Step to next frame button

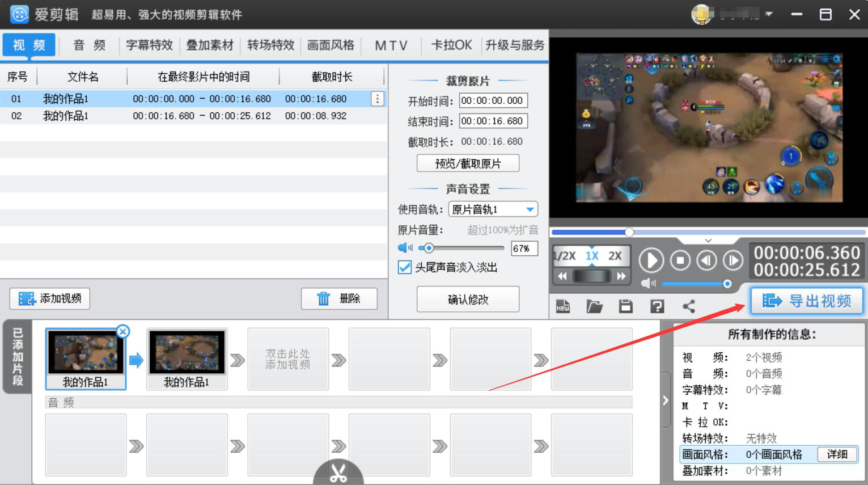pos(733,260)
